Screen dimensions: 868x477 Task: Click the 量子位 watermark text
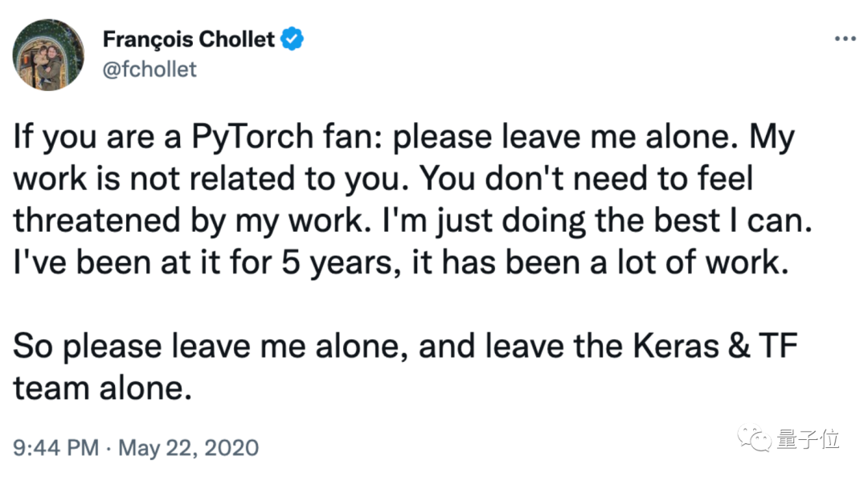808,439
